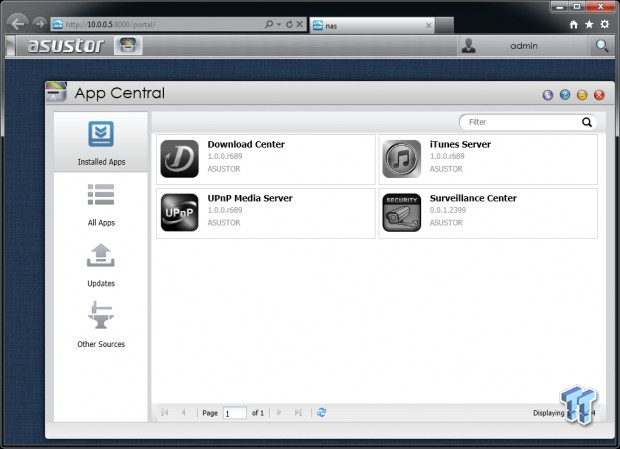The height and width of the screenshot is (449, 620).
Task: Click in the Filter text field
Action: [x=522, y=122]
